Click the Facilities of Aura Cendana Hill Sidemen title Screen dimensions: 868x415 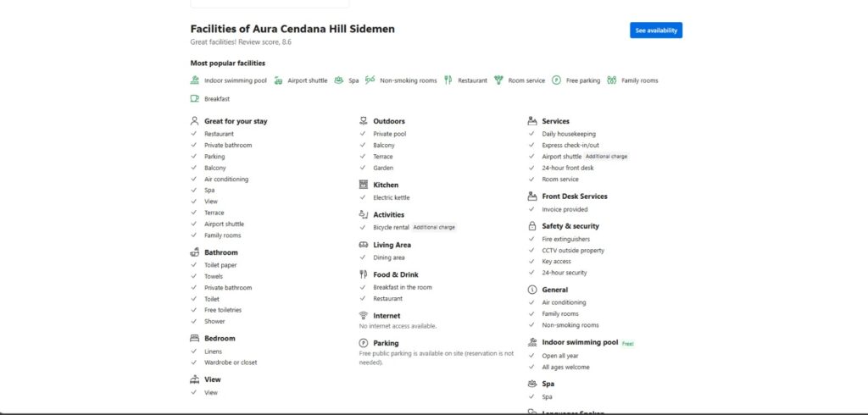click(x=292, y=29)
